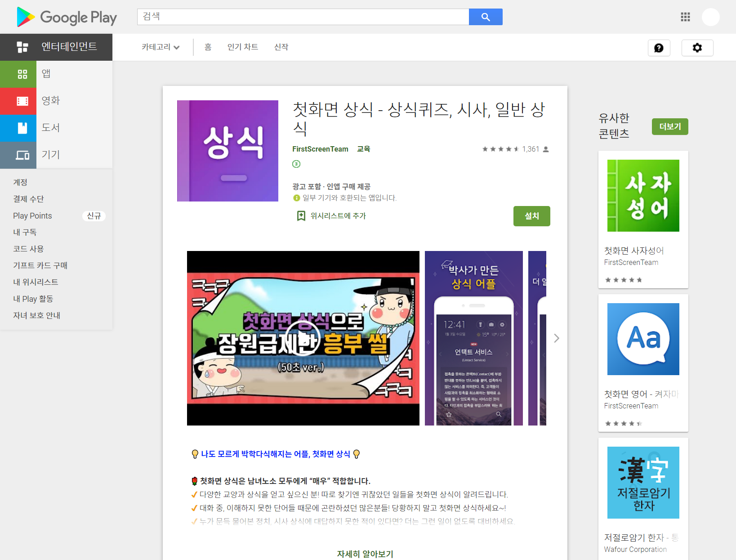The width and height of the screenshot is (736, 560).
Task: Open the 저절로암기 한자 app card
Action: (x=643, y=499)
